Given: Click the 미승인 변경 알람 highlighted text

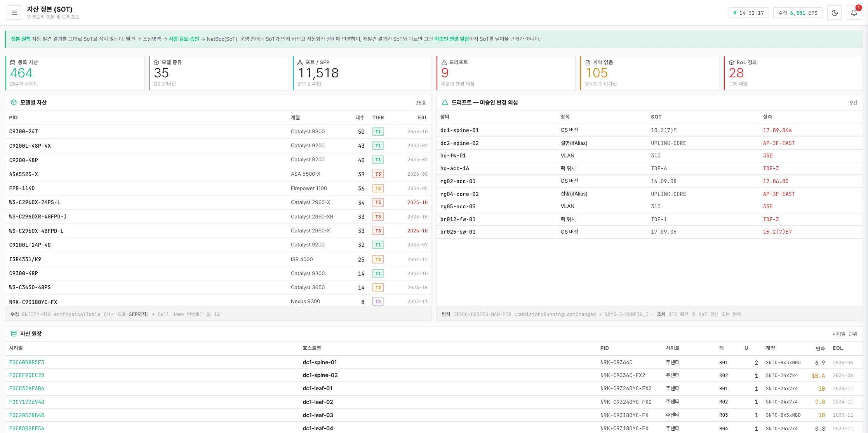Looking at the screenshot, I should coord(451,39).
